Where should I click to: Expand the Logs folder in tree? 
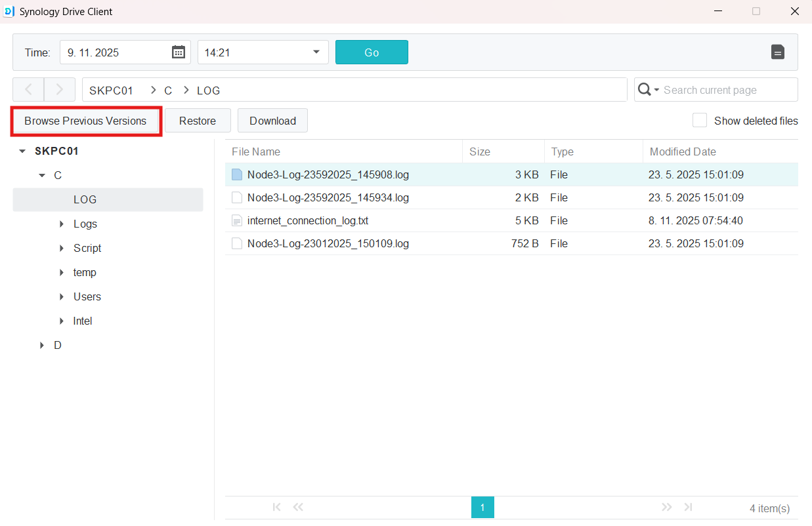pos(62,224)
